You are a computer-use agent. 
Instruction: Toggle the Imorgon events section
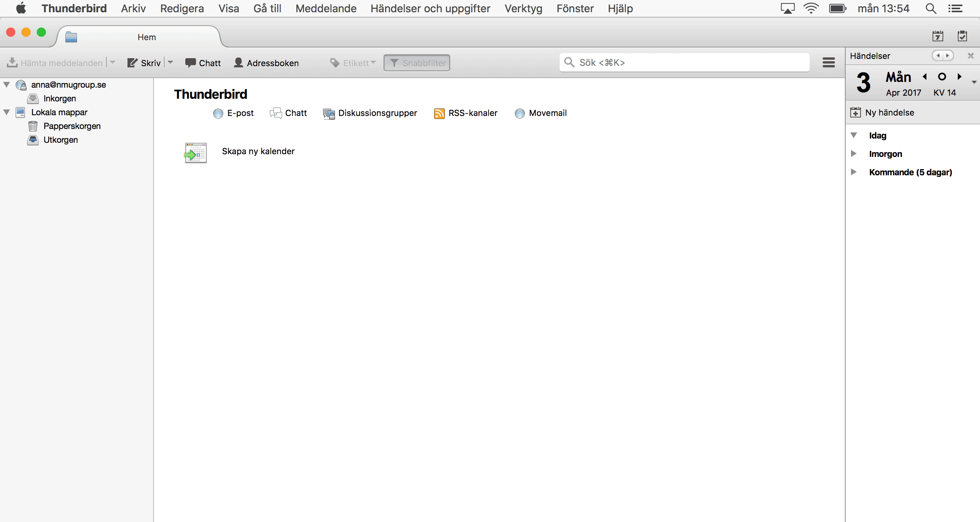(x=854, y=153)
